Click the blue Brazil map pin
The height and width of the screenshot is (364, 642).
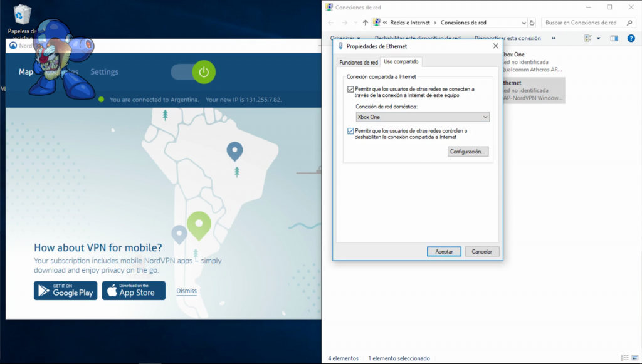pos(235,150)
